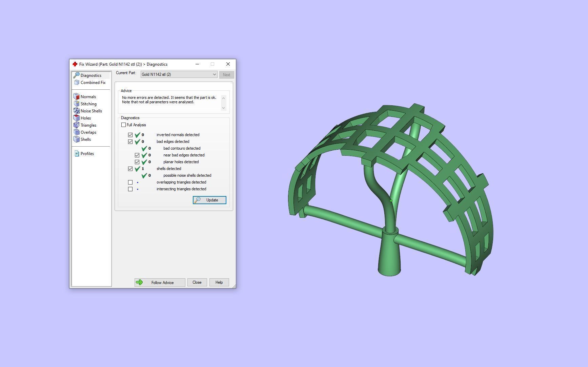The height and width of the screenshot is (367, 588).
Task: Go to the Triangles page
Action: click(88, 125)
